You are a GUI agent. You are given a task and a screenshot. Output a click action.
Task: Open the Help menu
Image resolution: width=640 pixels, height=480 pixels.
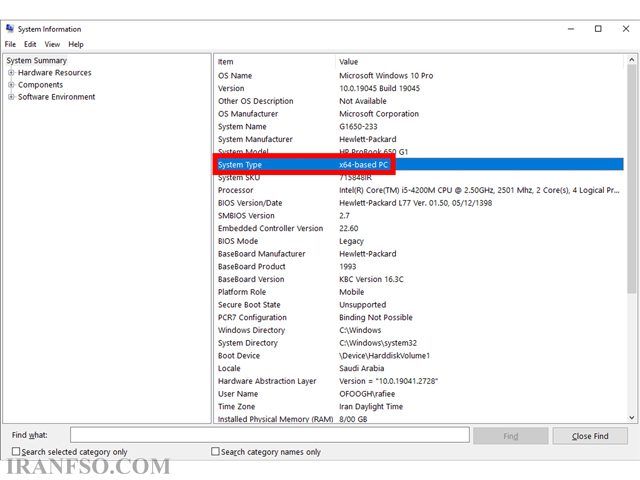coord(76,44)
